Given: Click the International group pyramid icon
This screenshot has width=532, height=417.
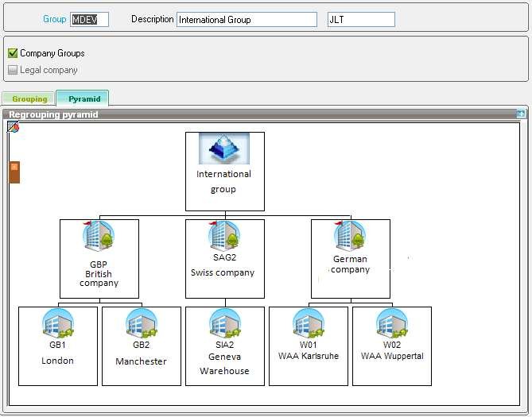Looking at the screenshot, I should tap(224, 149).
